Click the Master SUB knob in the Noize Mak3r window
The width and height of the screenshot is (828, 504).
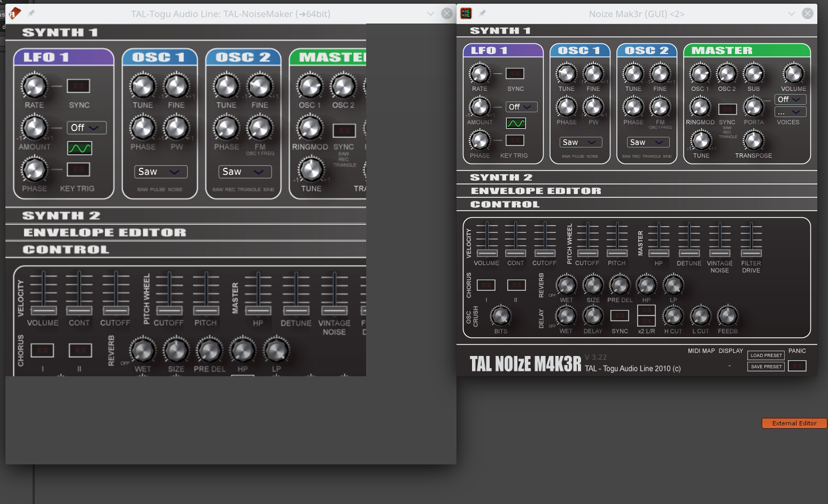tap(754, 74)
